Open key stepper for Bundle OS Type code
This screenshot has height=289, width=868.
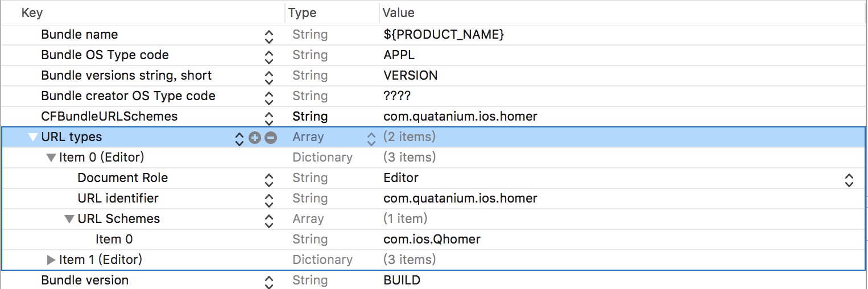coord(269,57)
